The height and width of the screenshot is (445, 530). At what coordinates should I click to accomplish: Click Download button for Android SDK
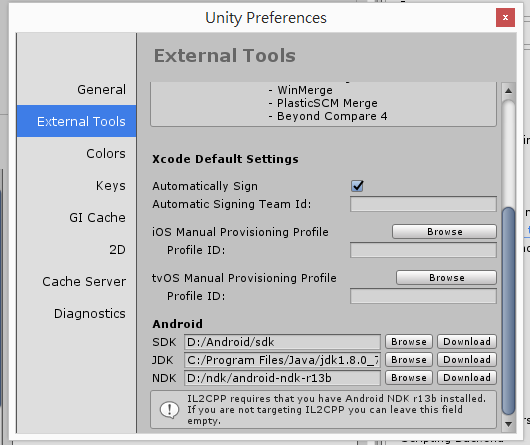click(x=467, y=342)
